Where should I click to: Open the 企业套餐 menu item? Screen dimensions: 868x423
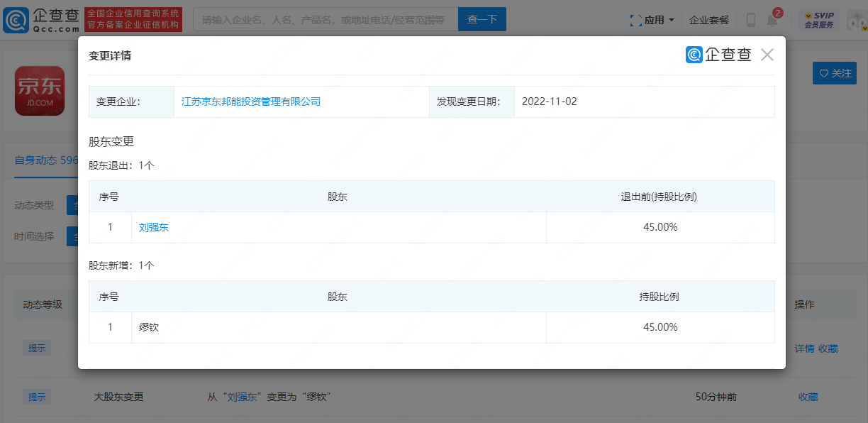(709, 20)
